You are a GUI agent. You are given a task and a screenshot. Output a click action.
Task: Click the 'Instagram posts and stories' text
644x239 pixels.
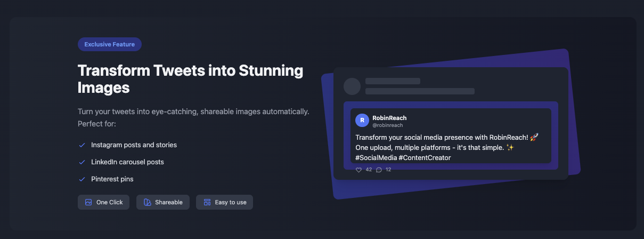tap(134, 145)
